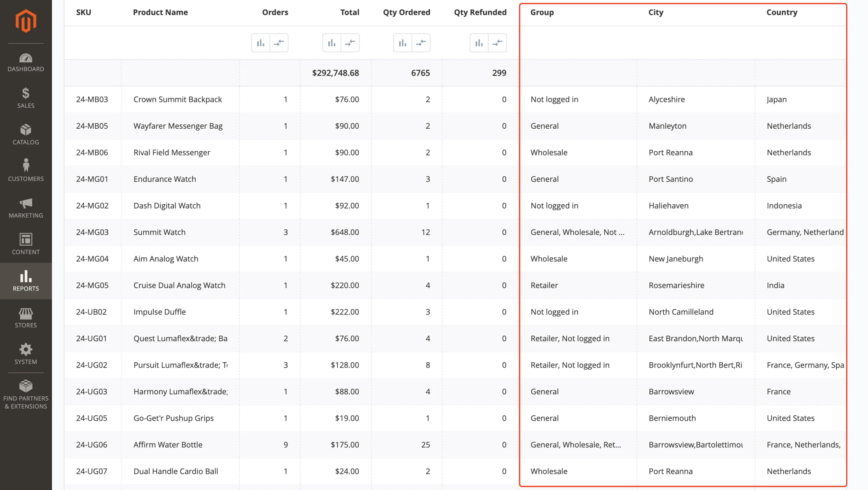The image size is (868, 490).
Task: Click the Marketing icon in sidebar
Action: click(26, 207)
